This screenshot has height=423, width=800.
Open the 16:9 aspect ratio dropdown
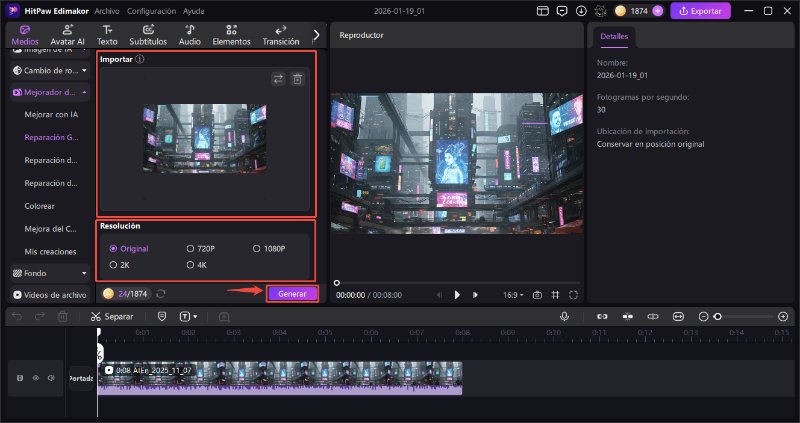coord(513,295)
